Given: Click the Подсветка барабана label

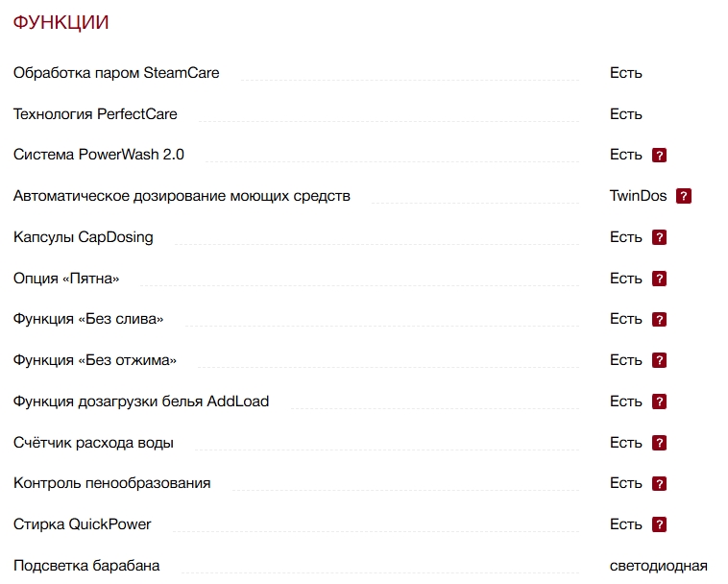Looking at the screenshot, I should [x=86, y=565].
